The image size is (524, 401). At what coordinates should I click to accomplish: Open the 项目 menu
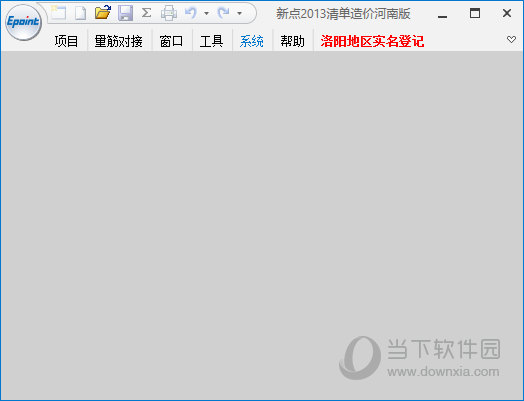66,41
